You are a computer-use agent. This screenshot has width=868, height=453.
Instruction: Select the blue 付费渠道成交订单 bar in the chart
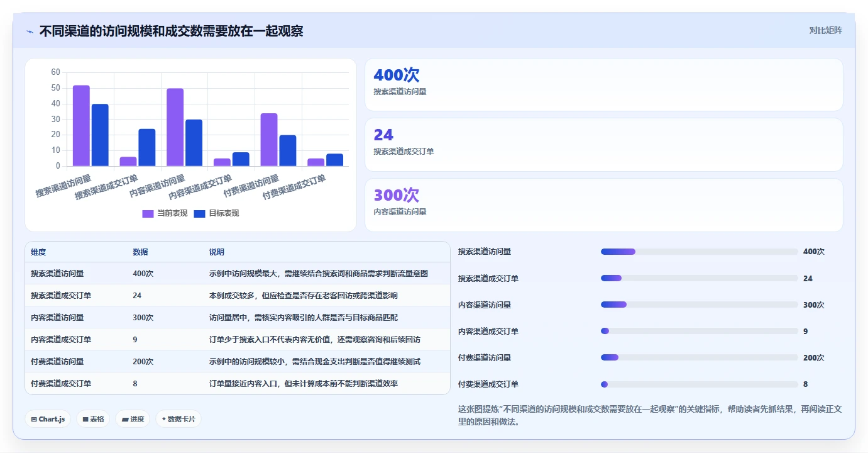pos(335,160)
